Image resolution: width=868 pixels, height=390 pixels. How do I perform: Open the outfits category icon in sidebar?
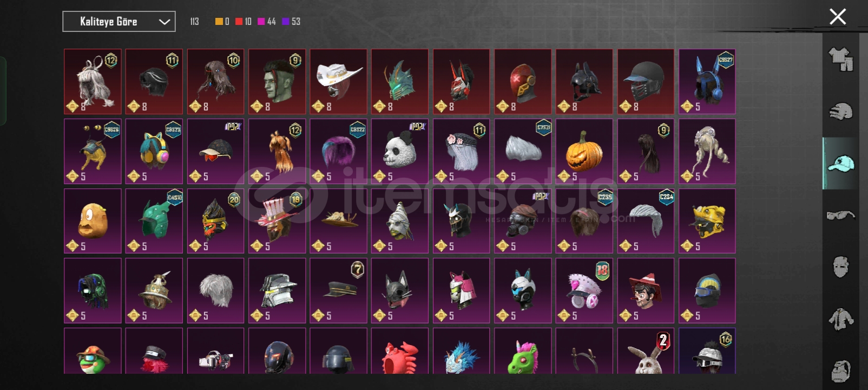[840, 59]
